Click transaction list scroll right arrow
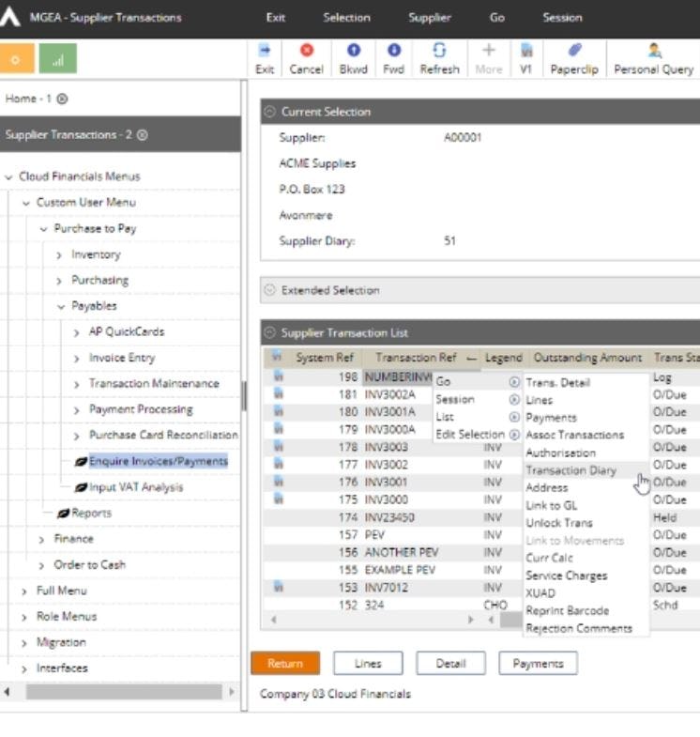700x737 pixels. (470, 620)
